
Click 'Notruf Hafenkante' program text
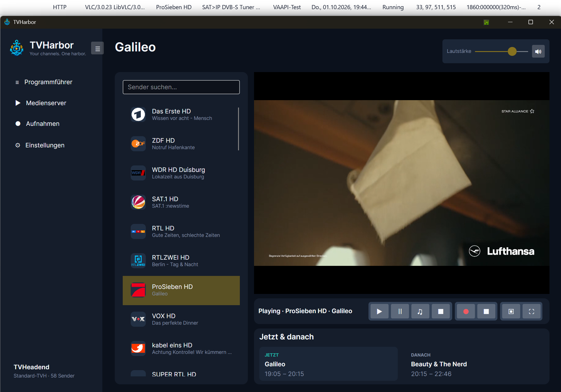(173, 147)
